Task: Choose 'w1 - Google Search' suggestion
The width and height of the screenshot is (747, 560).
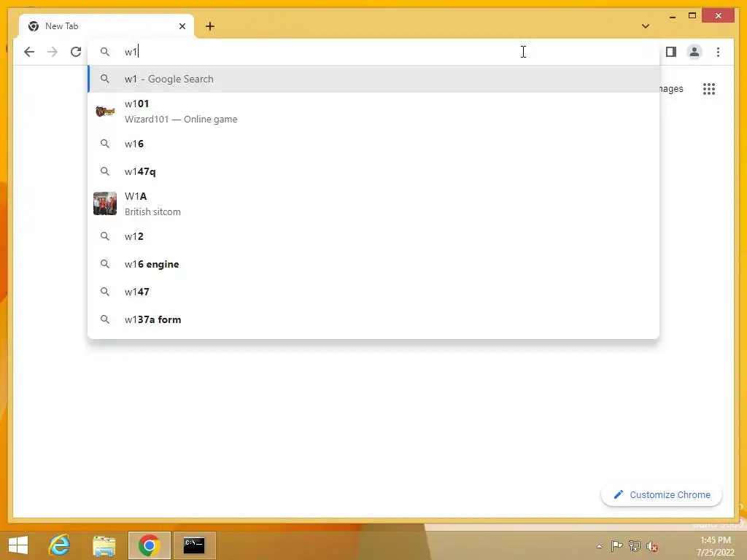Action: 373,79
